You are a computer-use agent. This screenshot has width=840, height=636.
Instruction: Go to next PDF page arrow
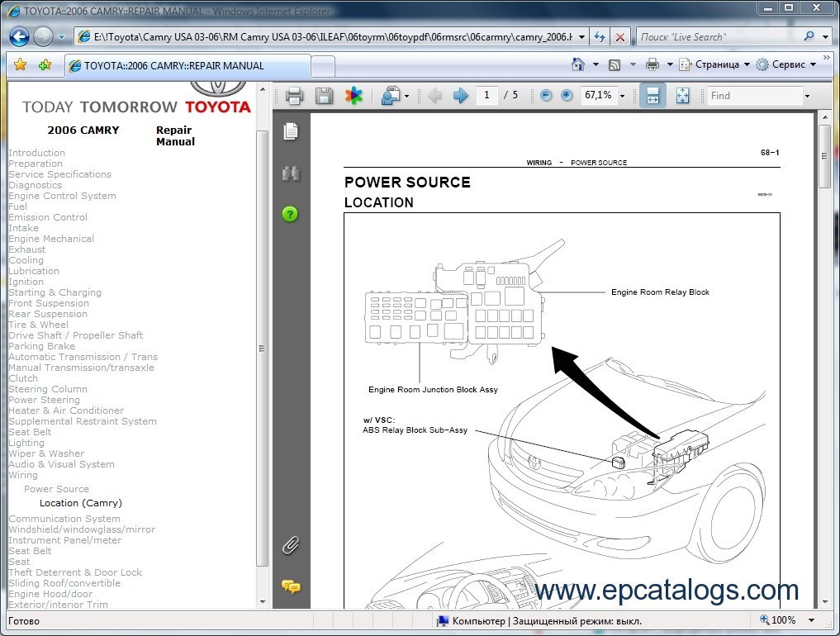click(461, 96)
